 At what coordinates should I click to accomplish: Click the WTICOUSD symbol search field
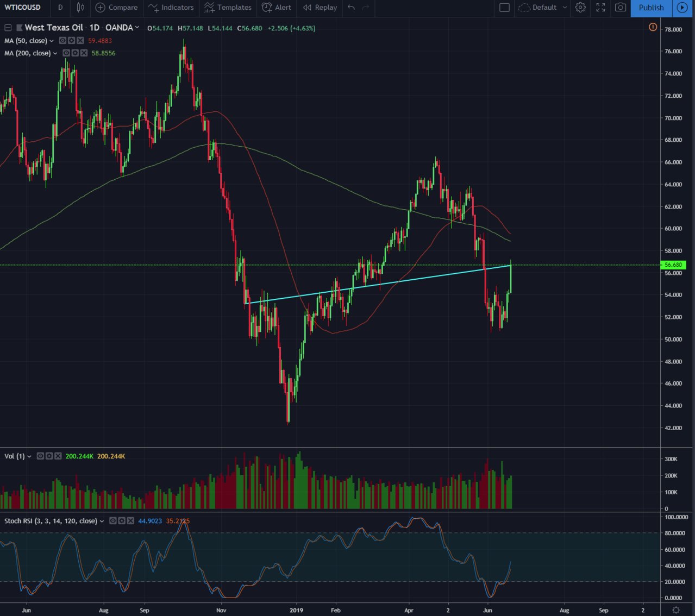coord(23,8)
